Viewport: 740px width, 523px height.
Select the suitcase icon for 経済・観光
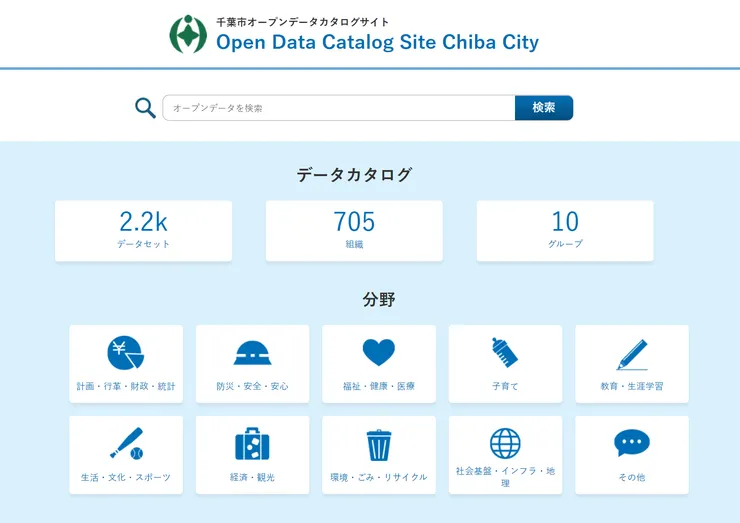(252, 444)
